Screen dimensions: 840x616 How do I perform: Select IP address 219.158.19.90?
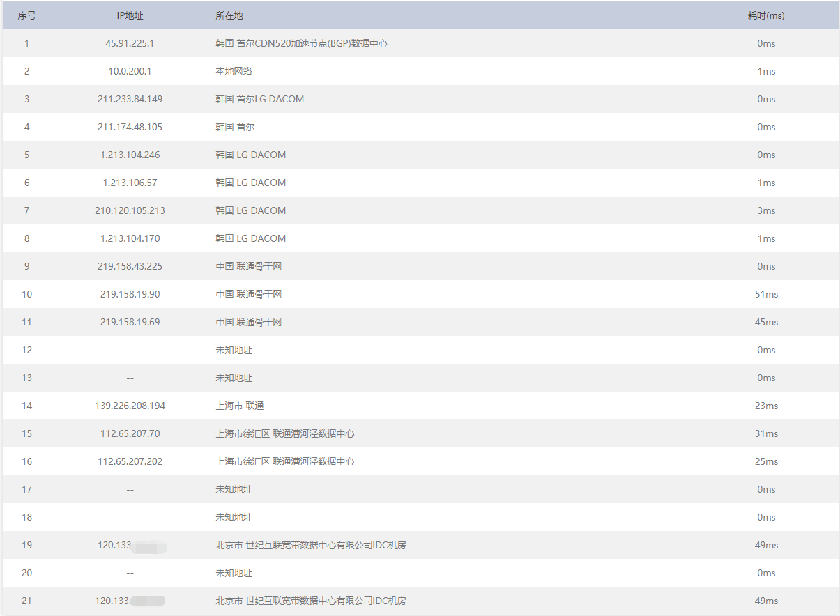130,294
